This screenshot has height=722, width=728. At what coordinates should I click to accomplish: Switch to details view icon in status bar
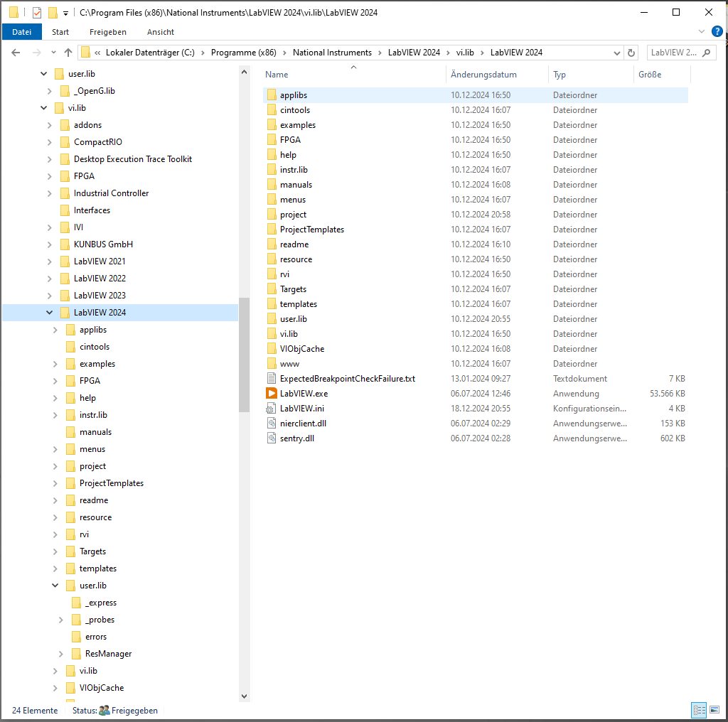pos(699,710)
